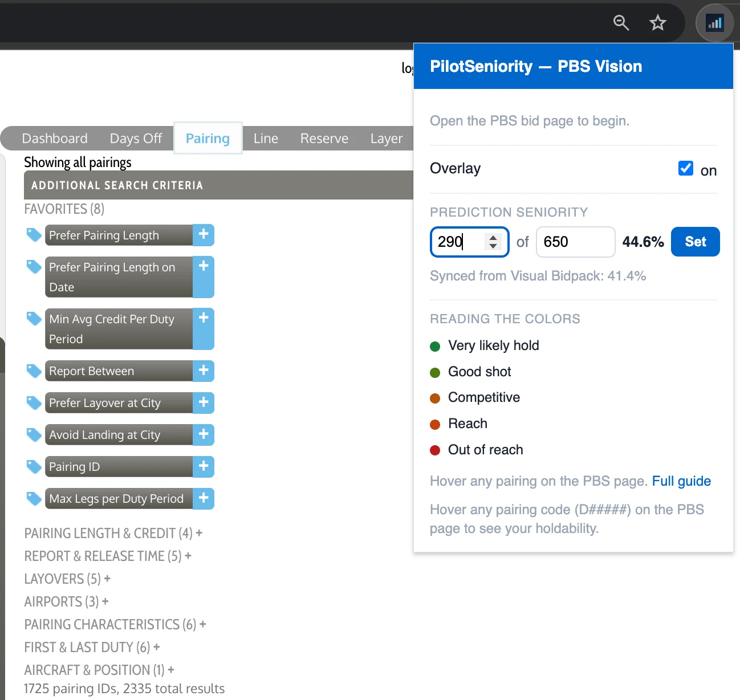Viewport: 740px width, 700px height.
Task: Expand Pairing Length & Credit (4) section
Action: [x=113, y=533]
